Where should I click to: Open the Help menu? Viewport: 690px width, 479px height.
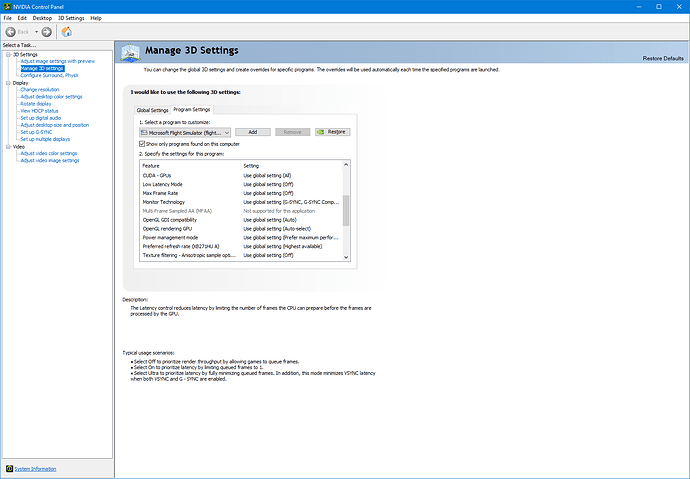[x=96, y=18]
